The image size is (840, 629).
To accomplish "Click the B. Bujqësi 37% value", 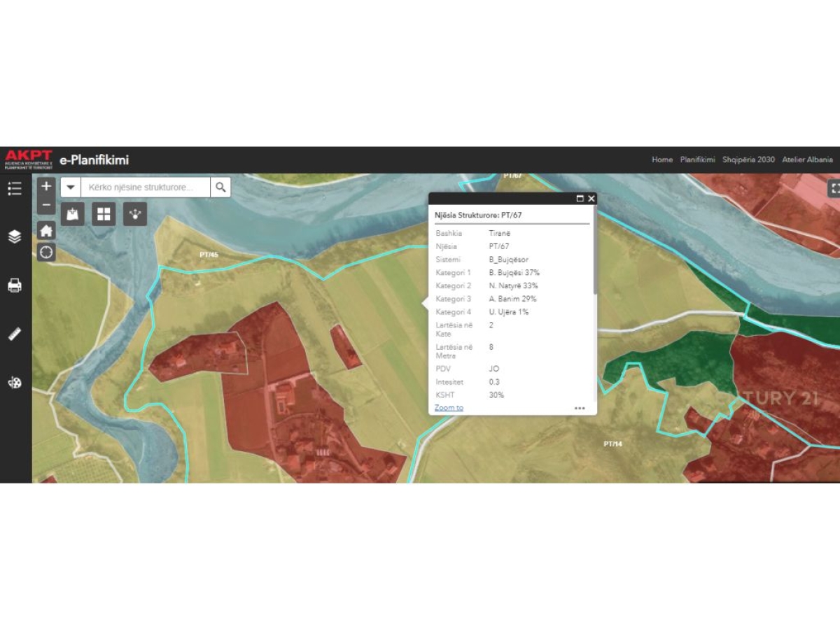I will 514,272.
